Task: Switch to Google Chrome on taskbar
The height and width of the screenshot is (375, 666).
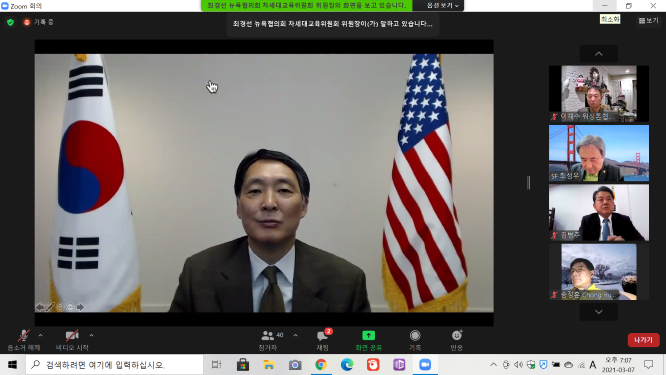Action: [321, 364]
